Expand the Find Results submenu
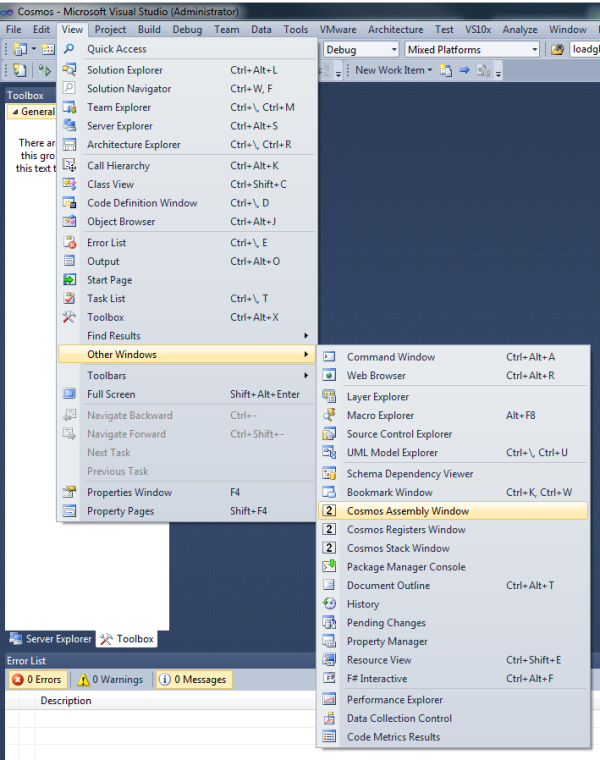The width and height of the screenshot is (600, 760). 187,336
